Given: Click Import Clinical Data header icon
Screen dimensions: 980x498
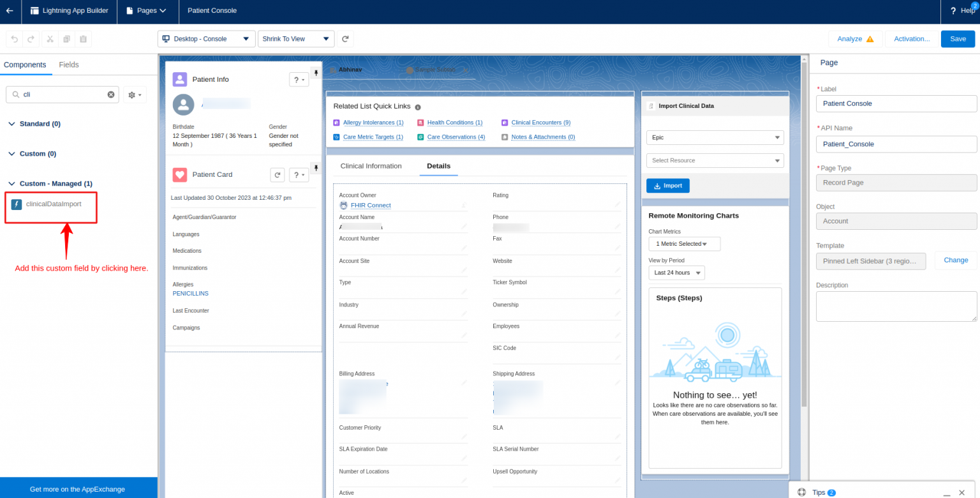Looking at the screenshot, I should tap(651, 106).
